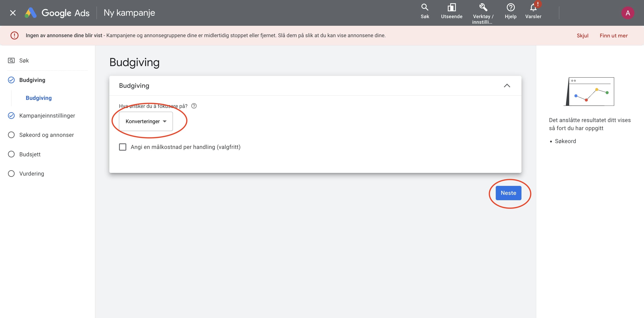The height and width of the screenshot is (318, 644).
Task: Select the Vurdering step circle
Action: (11, 174)
